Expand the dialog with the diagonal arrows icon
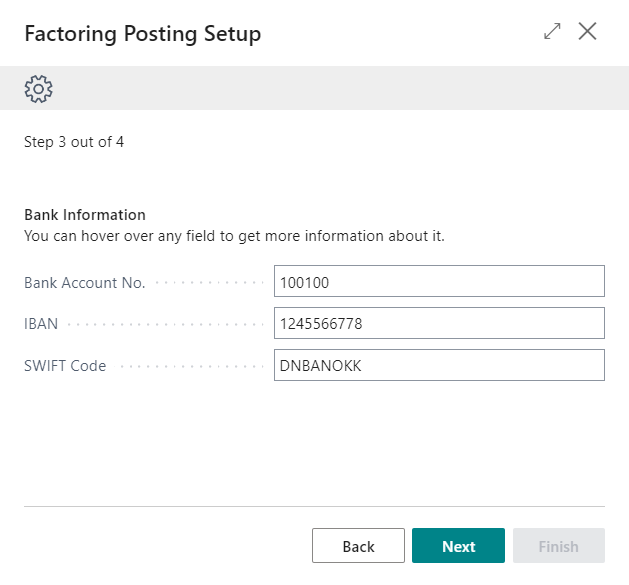629x585 pixels. coord(552,32)
